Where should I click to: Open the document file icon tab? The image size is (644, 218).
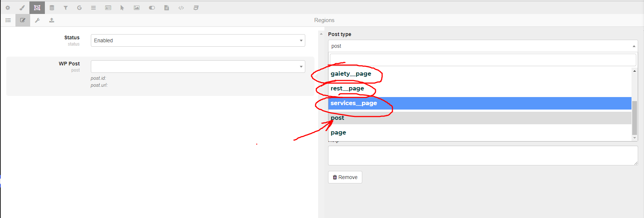(167, 8)
